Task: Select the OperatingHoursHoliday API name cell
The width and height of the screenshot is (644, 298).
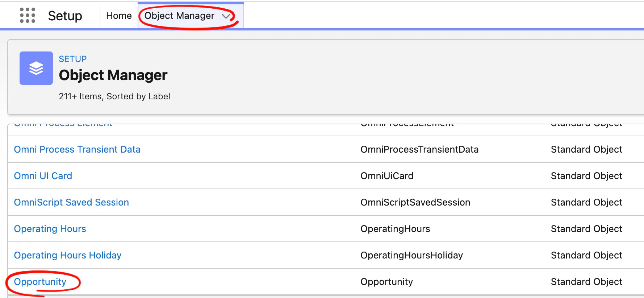Action: point(412,255)
